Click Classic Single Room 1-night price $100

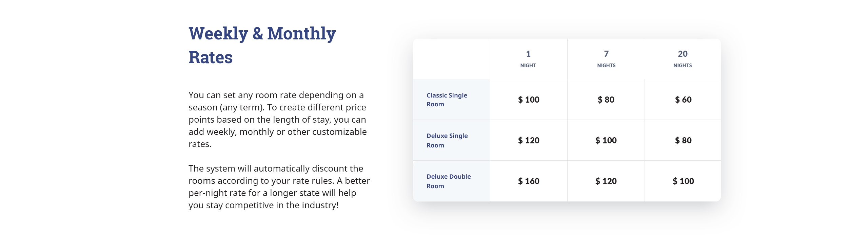(x=529, y=100)
